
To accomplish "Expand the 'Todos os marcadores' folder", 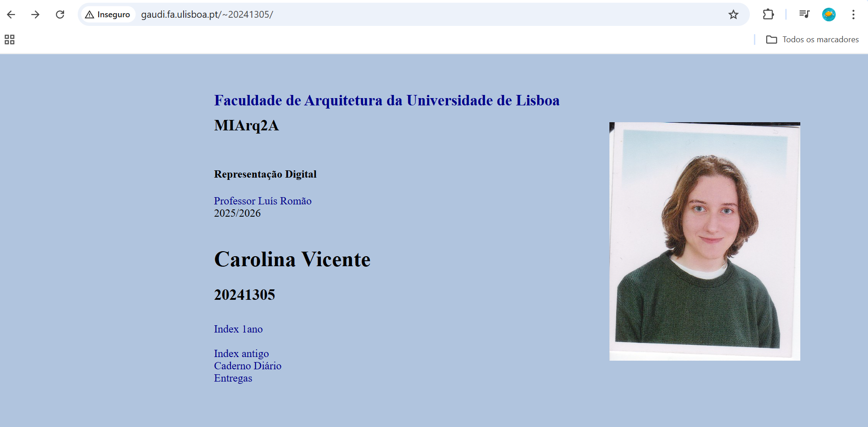I will pos(813,40).
